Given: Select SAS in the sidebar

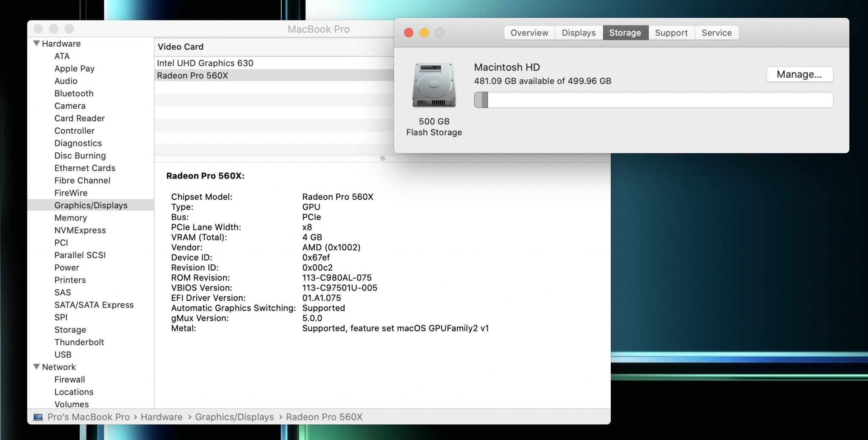Looking at the screenshot, I should [x=63, y=293].
